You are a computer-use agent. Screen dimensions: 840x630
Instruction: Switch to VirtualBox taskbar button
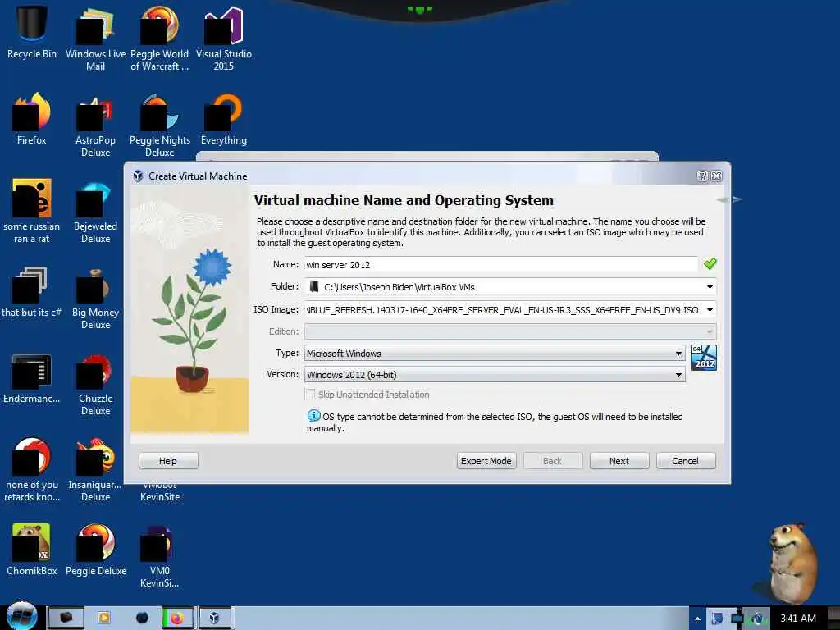[x=214, y=618]
